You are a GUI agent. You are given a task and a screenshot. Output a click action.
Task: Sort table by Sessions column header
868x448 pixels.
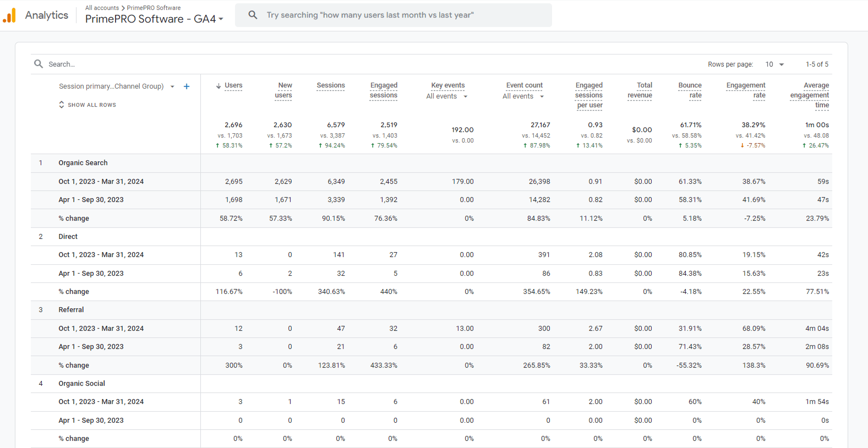pos(330,85)
